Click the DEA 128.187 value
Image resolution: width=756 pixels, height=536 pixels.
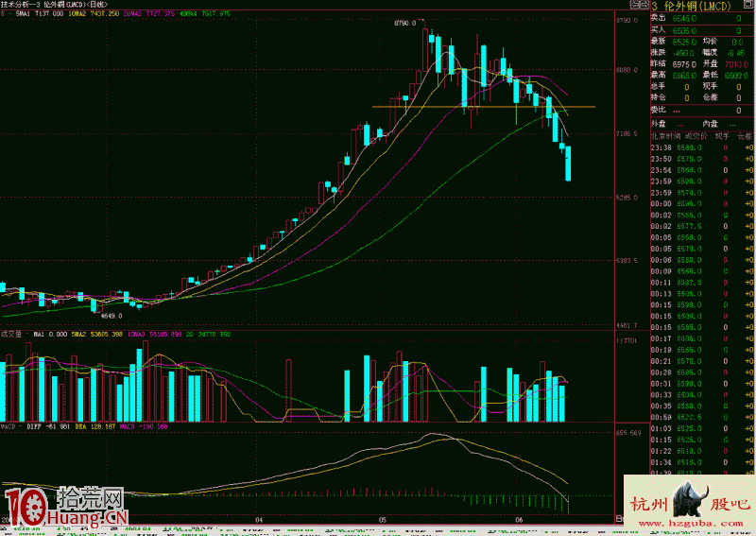95,426
